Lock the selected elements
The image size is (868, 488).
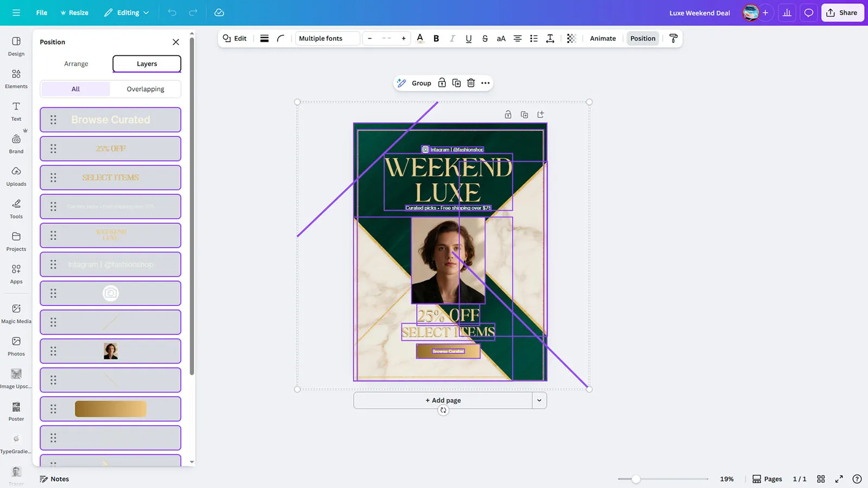tap(442, 83)
